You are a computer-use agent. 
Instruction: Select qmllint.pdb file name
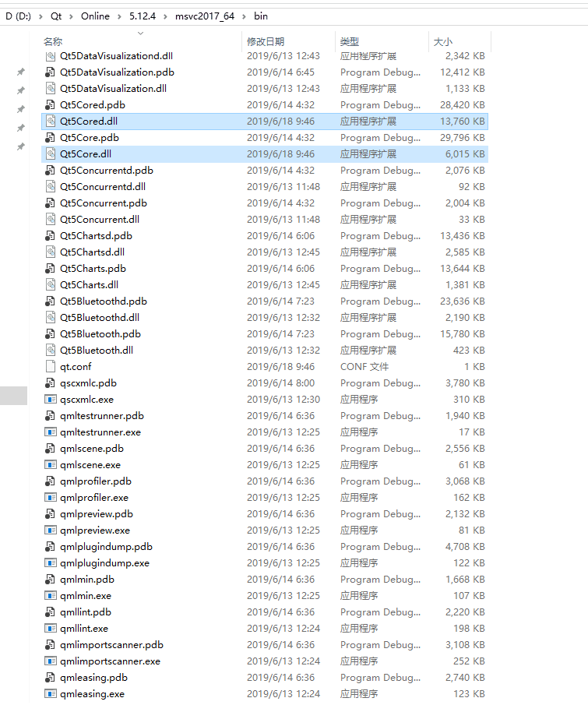coord(86,612)
